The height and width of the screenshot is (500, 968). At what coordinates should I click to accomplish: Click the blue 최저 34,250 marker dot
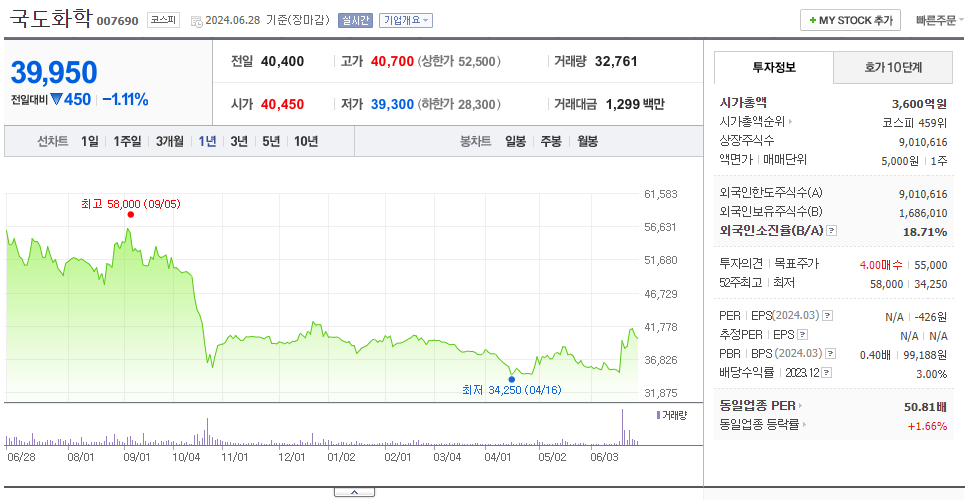511,379
